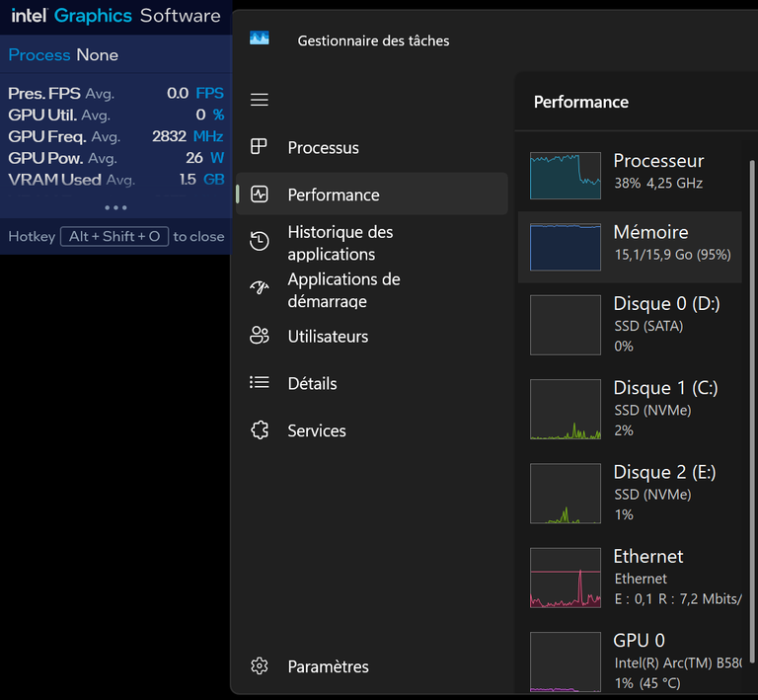Select the Processeur graph thumbnail
This screenshot has width=758, height=700.
(566, 176)
